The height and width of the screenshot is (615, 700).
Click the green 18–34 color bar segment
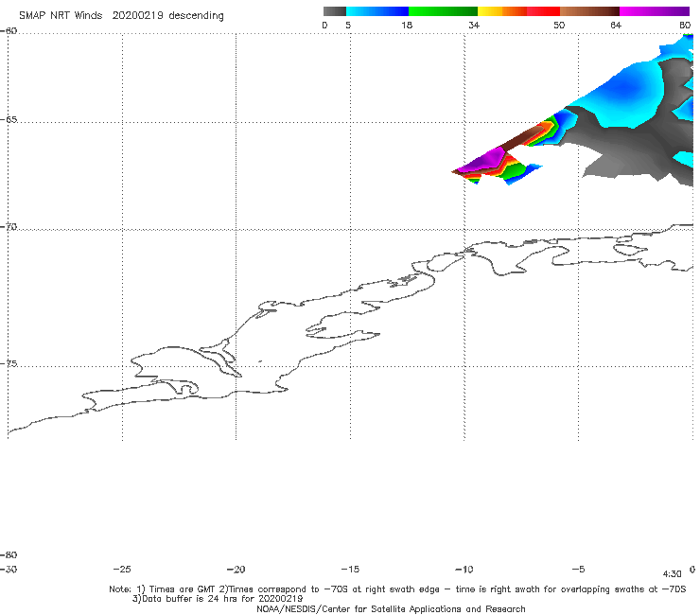(x=443, y=11)
